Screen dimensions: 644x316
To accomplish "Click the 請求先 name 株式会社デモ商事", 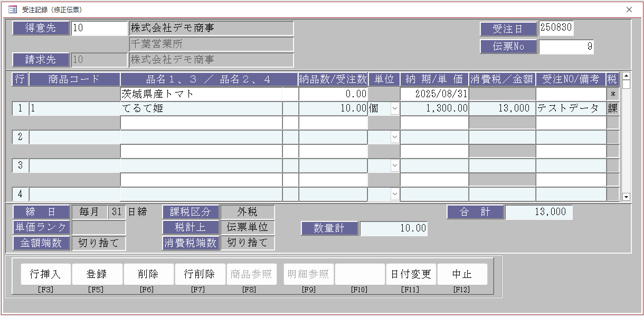I will pyautogui.click(x=211, y=60).
